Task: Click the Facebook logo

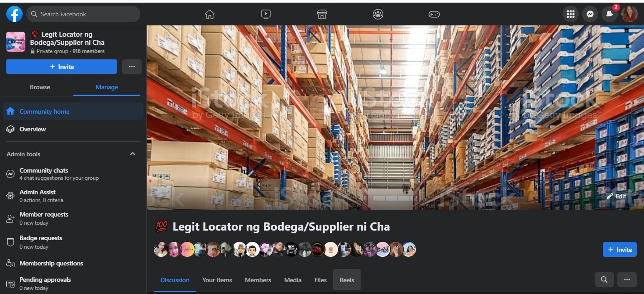Action: tap(14, 14)
